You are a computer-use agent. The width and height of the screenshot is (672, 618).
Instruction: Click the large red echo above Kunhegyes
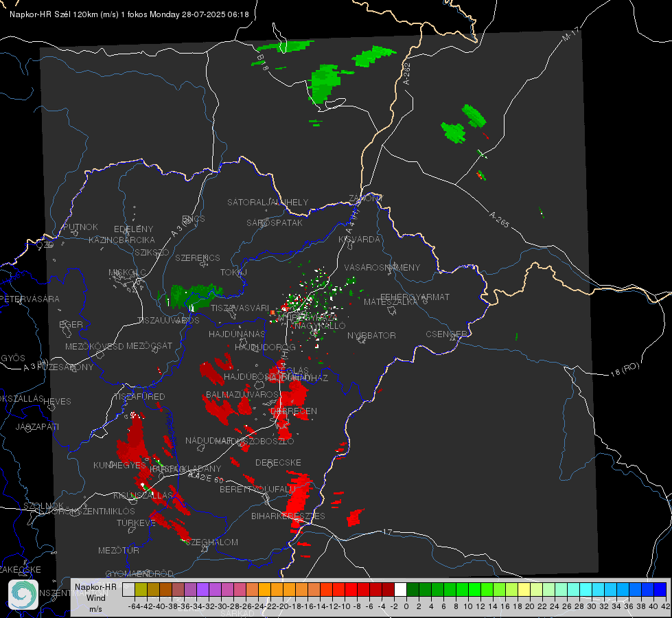[135, 439]
